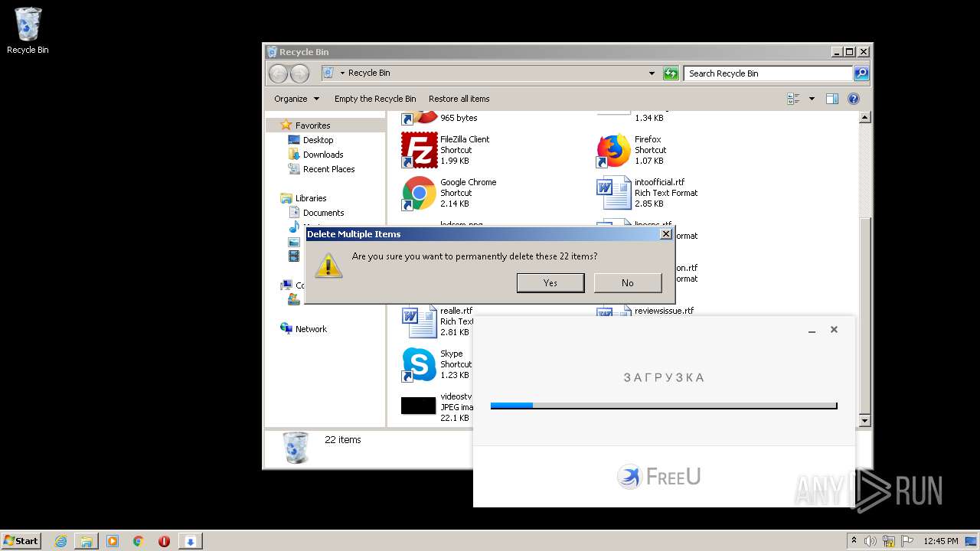Click the change view icon
Image resolution: width=980 pixels, height=551 pixels.
[793, 99]
